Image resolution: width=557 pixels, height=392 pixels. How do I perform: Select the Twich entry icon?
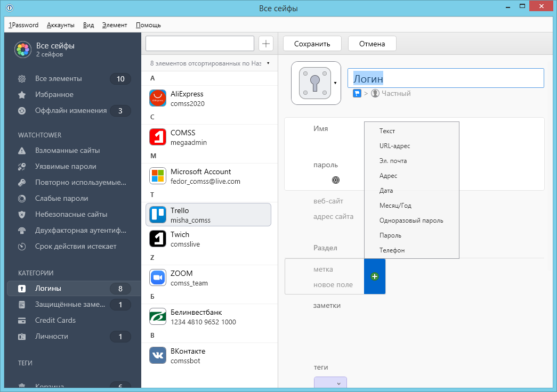pyautogui.click(x=158, y=239)
